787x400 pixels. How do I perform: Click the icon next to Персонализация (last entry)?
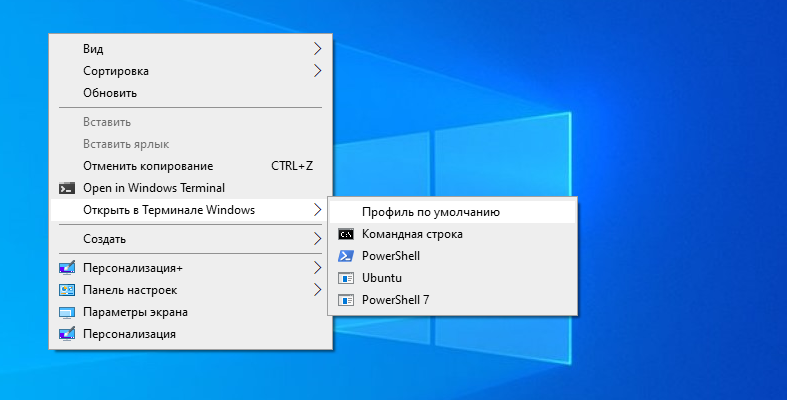67,334
